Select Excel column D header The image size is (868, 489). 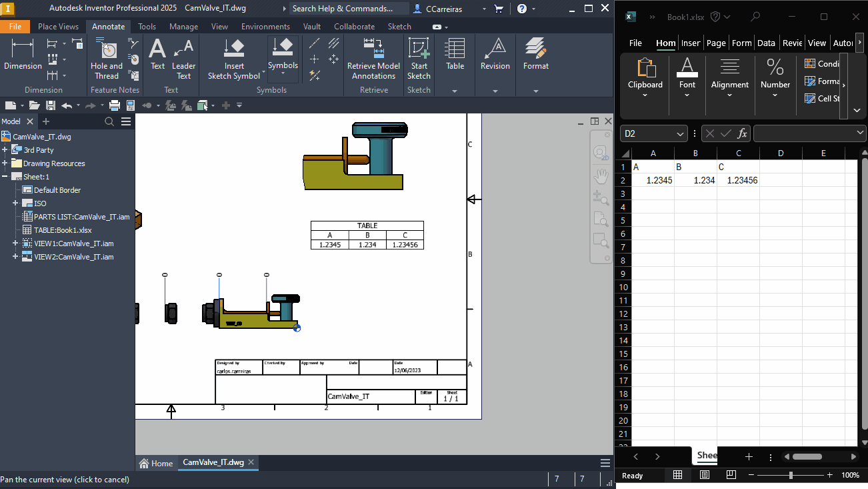pyautogui.click(x=781, y=153)
